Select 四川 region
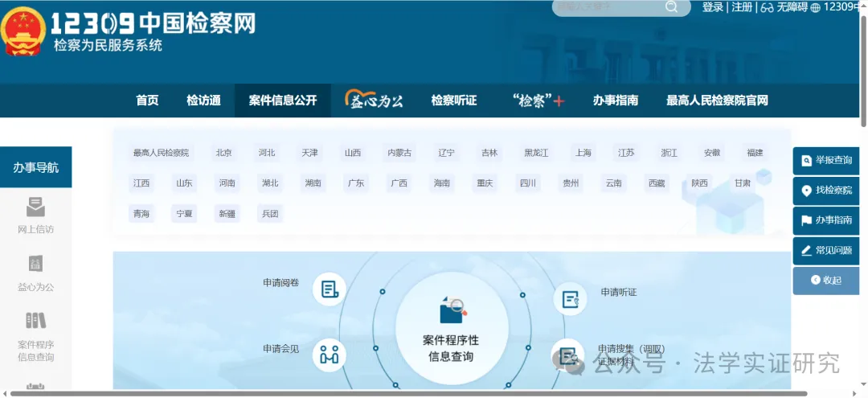The height and width of the screenshot is (398, 868). (x=527, y=183)
